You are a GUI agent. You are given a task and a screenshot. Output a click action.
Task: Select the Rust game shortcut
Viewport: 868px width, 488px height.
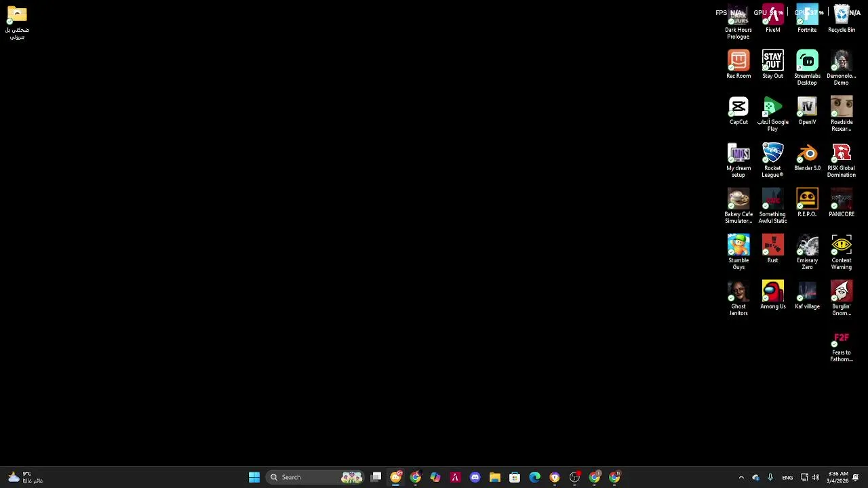(x=772, y=249)
